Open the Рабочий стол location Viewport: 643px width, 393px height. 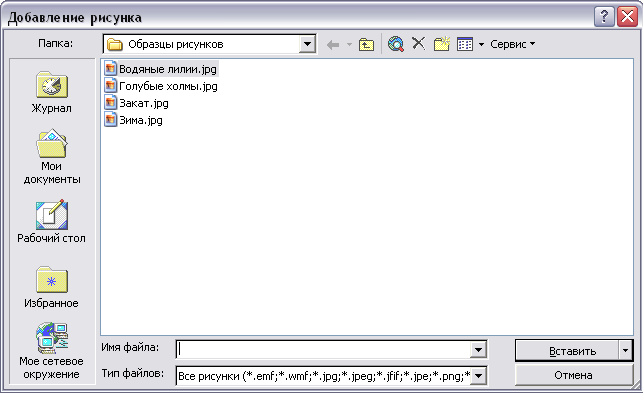tap(51, 222)
